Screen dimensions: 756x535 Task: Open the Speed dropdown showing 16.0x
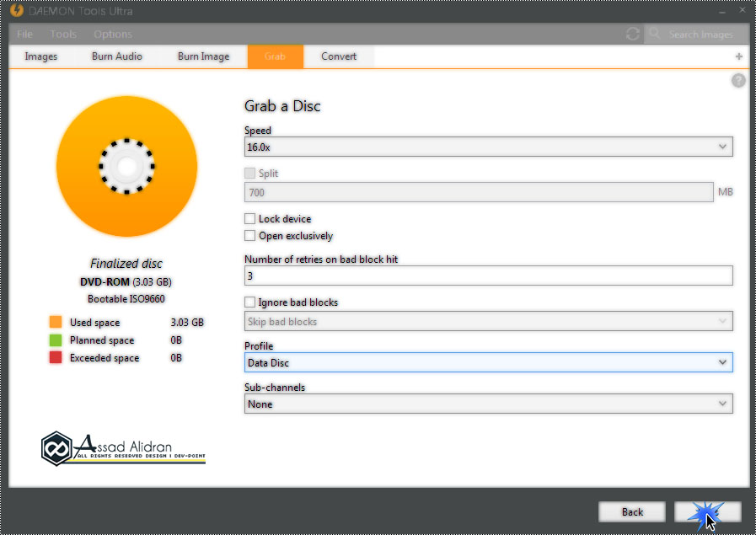[x=489, y=147]
